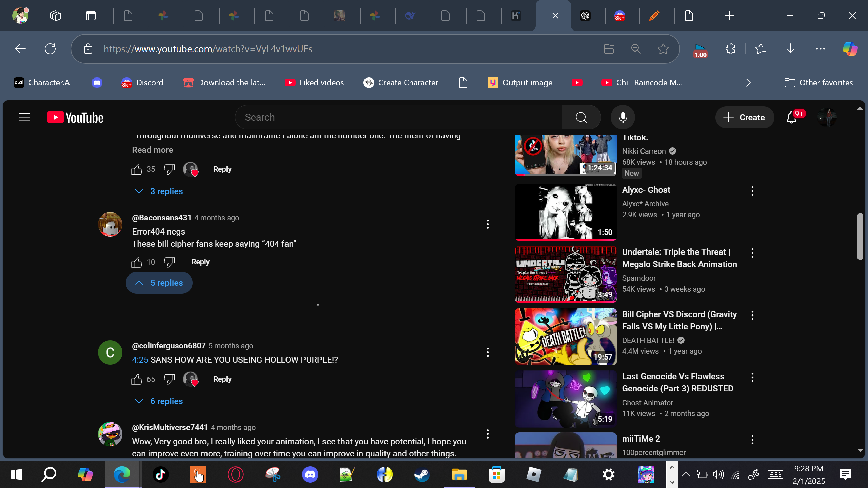
Task: Jump to the 4:25 timestamp link
Action: (x=140, y=360)
